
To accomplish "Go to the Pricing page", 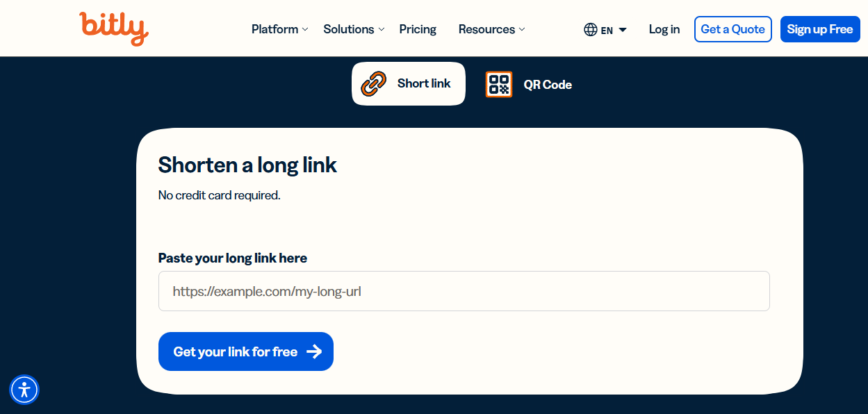I will pyautogui.click(x=418, y=29).
